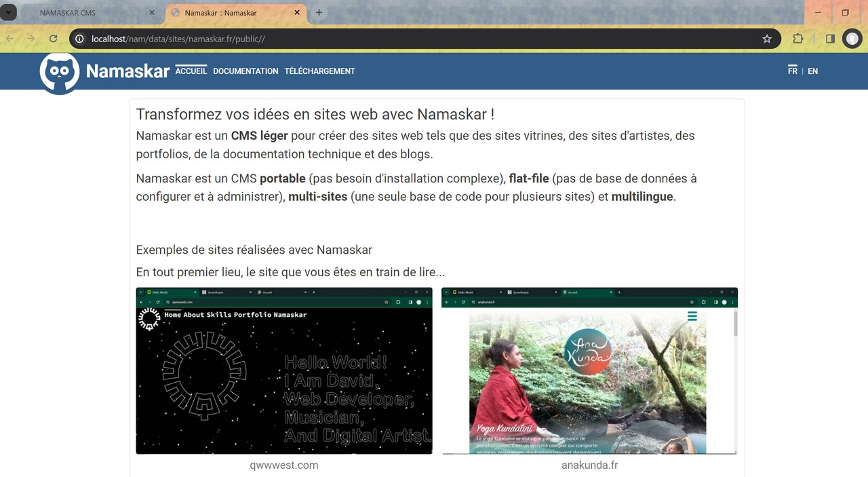
Task: Open a new browser tab
Action: (x=319, y=12)
